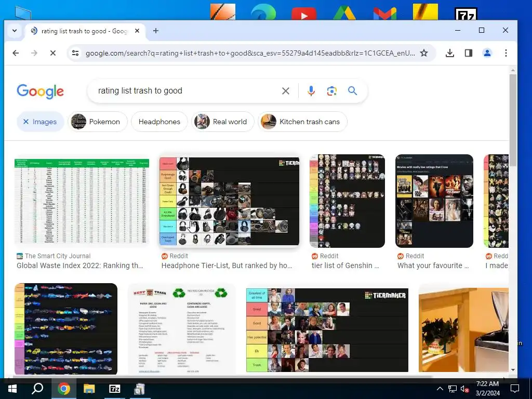Viewport: 532px width, 399px height.
Task: Apply the Headphones filter chip
Action: pos(159,122)
